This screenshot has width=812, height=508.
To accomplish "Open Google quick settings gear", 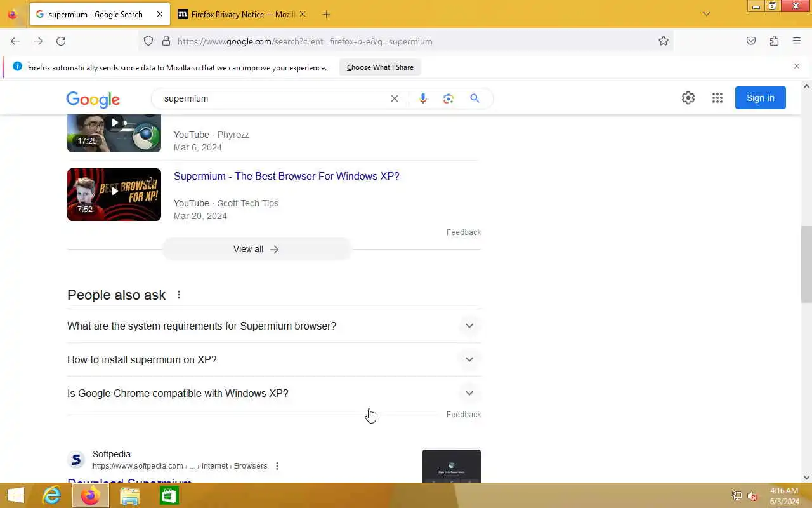I will click(x=688, y=98).
